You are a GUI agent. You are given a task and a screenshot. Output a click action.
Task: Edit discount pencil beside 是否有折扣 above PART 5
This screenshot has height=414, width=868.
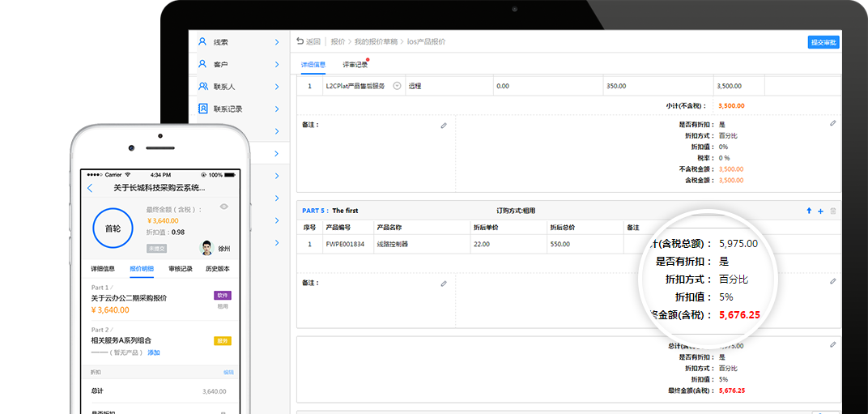[x=832, y=124]
